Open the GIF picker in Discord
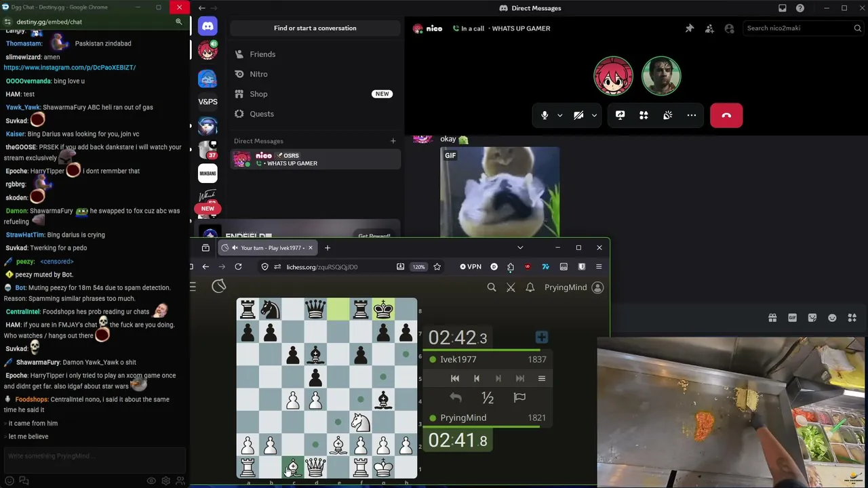Image resolution: width=868 pixels, height=488 pixels. (x=792, y=318)
